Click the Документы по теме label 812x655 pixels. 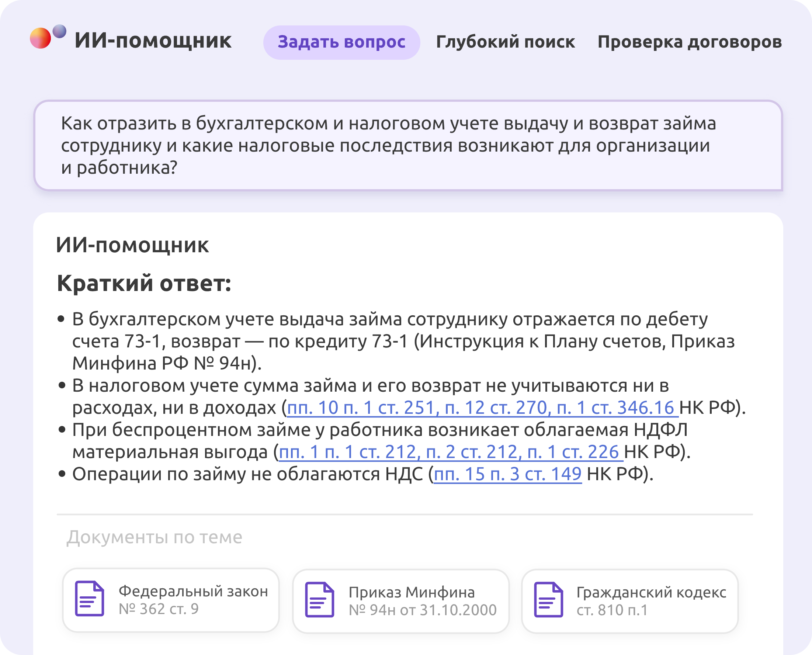(154, 537)
